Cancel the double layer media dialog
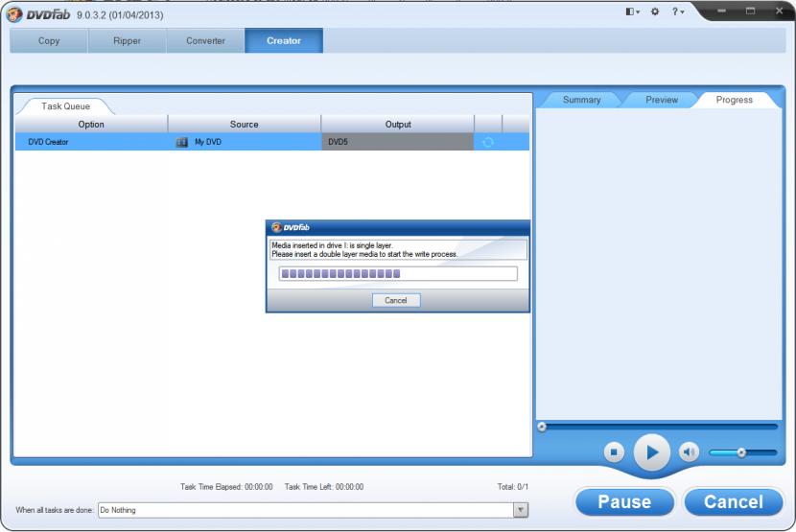This screenshot has height=532, width=796. click(x=396, y=301)
